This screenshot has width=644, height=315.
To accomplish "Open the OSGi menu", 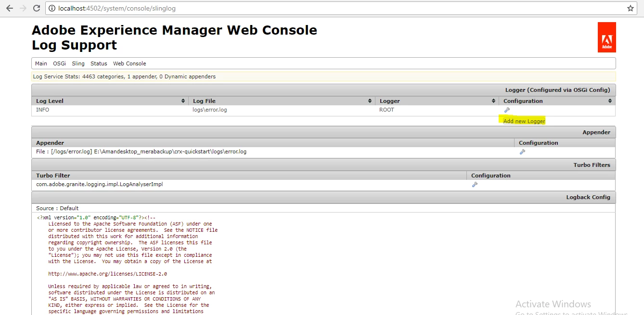I will [x=59, y=63].
